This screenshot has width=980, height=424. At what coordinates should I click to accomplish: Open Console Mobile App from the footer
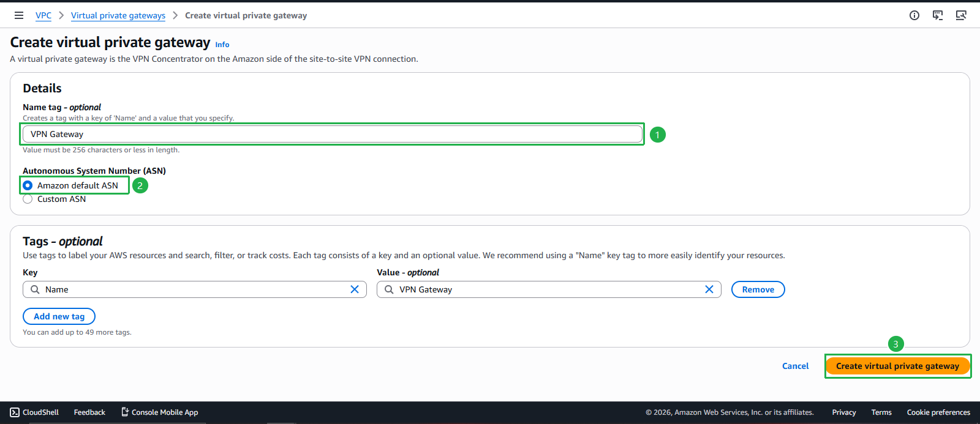[159, 412]
